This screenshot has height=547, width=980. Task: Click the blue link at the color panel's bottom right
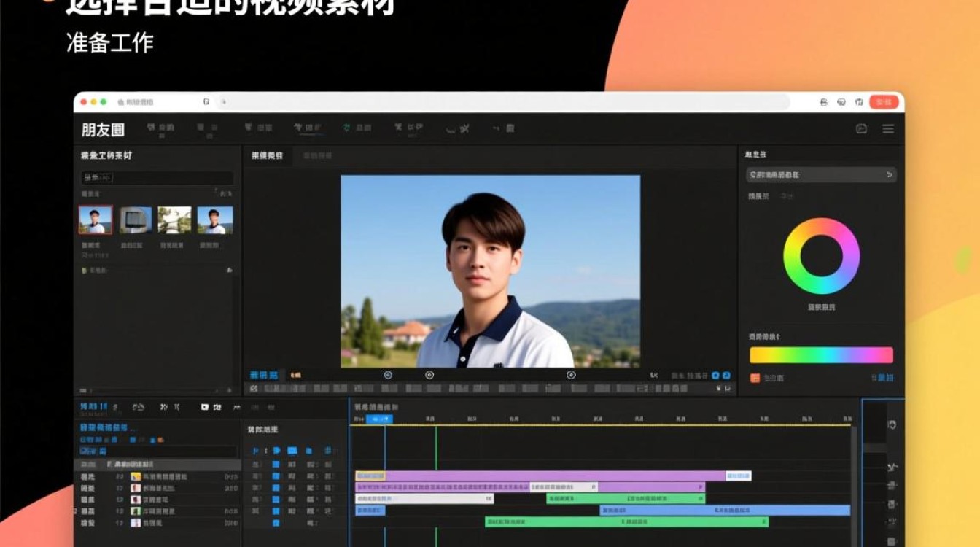883,378
